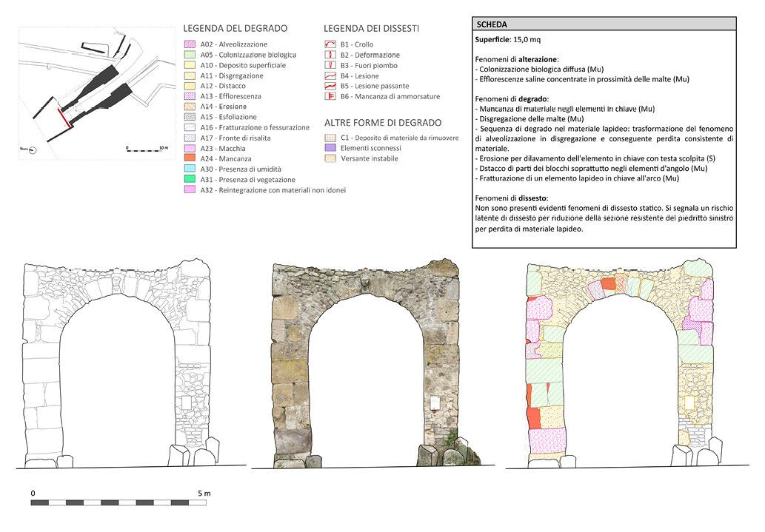Click the SCHEDA header bar
This screenshot has height=532, width=765.
coord(604,24)
